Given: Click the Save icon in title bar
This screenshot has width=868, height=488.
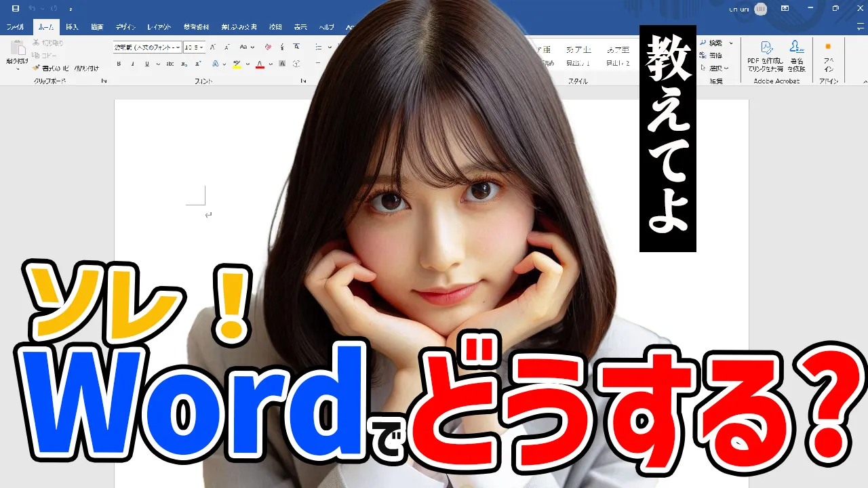Looking at the screenshot, I should (16, 9).
